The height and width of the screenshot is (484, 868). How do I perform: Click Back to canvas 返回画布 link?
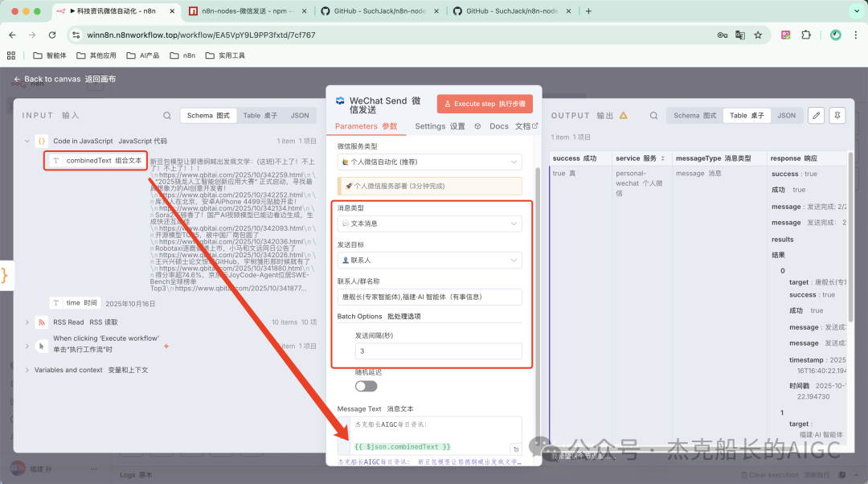(x=65, y=79)
